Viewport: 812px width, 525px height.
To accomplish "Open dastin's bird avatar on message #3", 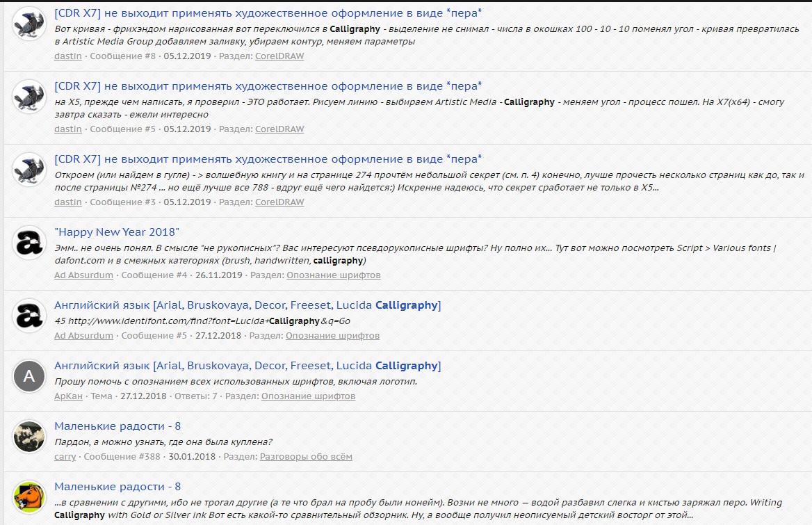I will click(x=29, y=170).
